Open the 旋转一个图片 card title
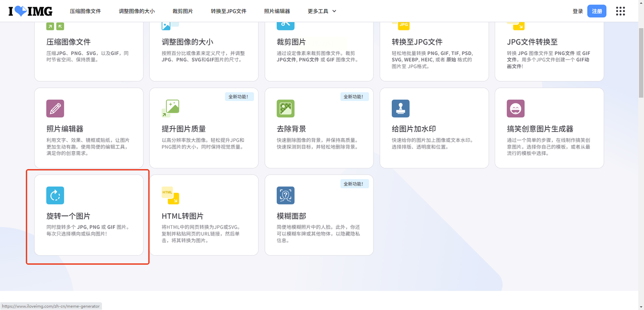 (68, 216)
